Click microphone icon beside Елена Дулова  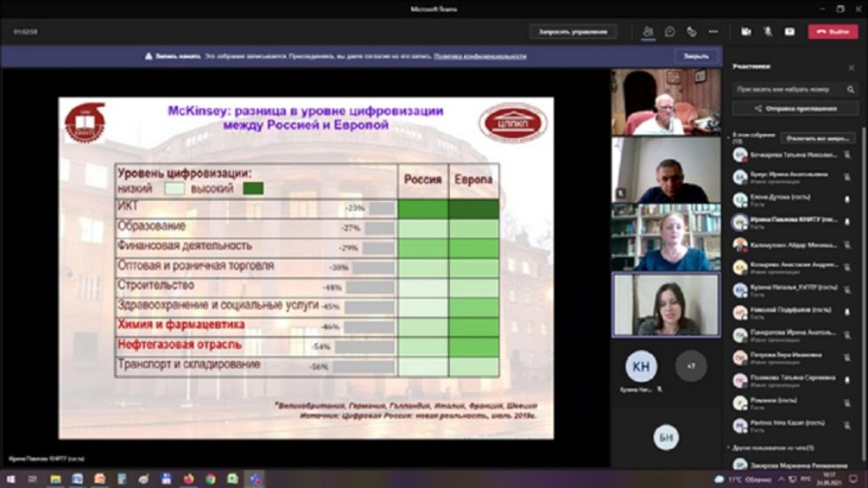coord(847,200)
